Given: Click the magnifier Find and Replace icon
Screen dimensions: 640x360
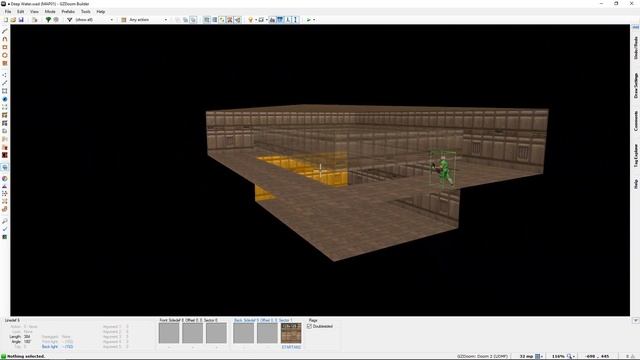Looking at the screenshot, I should pos(4,221).
